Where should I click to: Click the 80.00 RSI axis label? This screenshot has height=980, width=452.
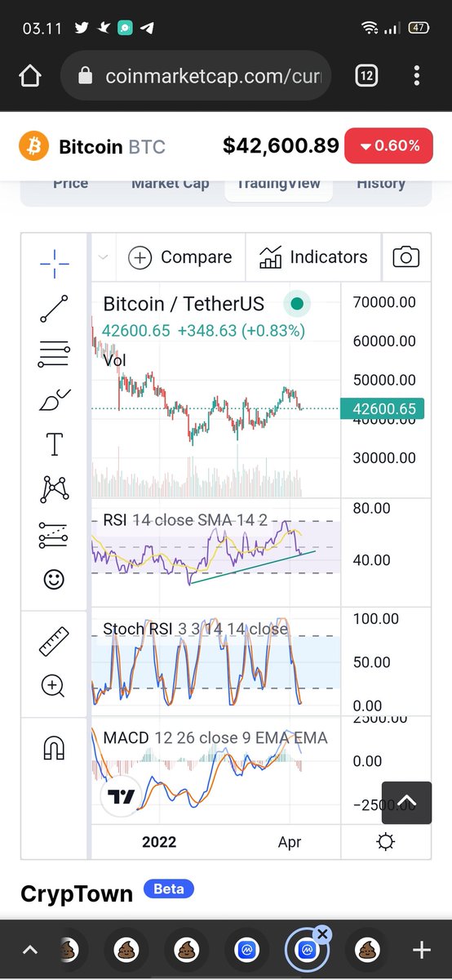click(x=370, y=508)
